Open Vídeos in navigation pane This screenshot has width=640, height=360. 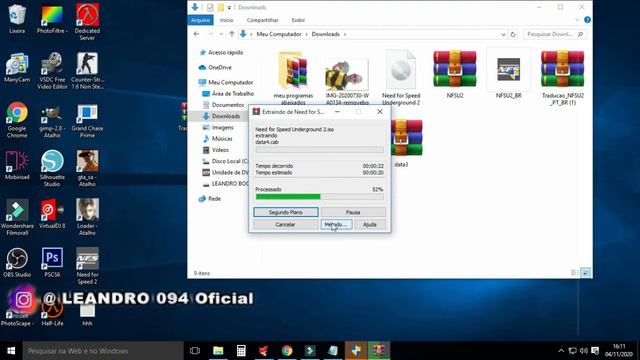(x=216, y=150)
